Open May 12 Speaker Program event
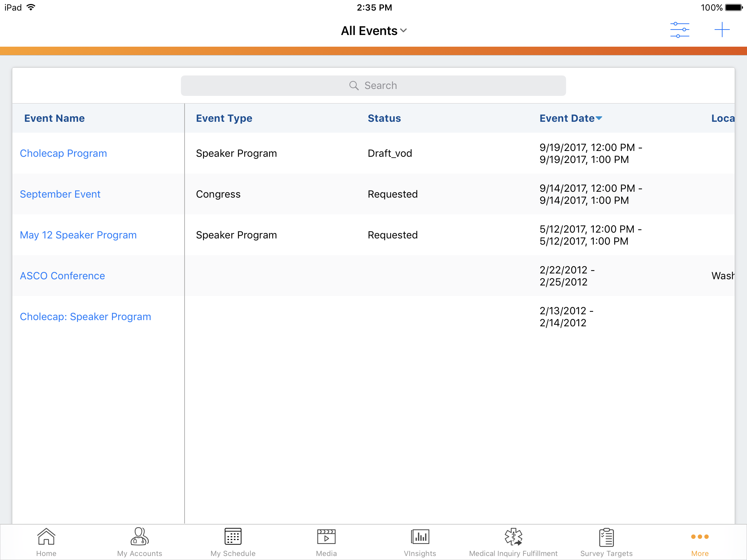The width and height of the screenshot is (747, 560). point(78,235)
